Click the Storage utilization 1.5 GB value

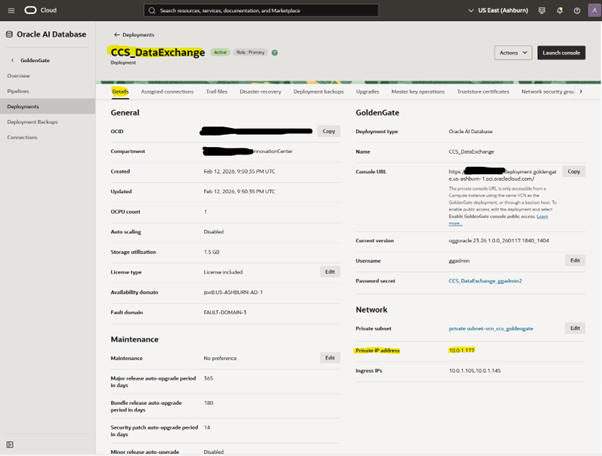click(211, 252)
